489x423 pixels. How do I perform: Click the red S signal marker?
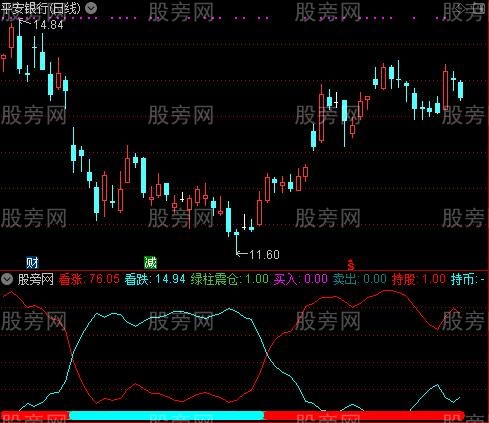[350, 264]
